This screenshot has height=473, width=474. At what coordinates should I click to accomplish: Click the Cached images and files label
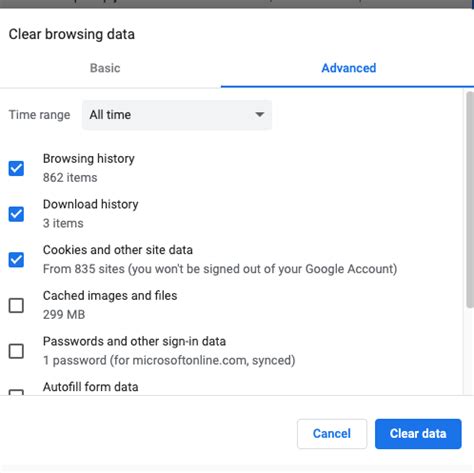pos(110,296)
